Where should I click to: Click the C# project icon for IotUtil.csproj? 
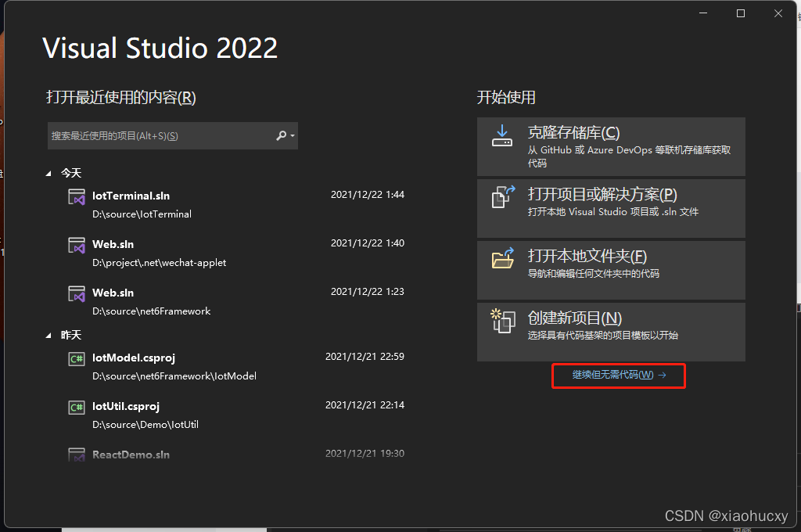click(x=77, y=408)
